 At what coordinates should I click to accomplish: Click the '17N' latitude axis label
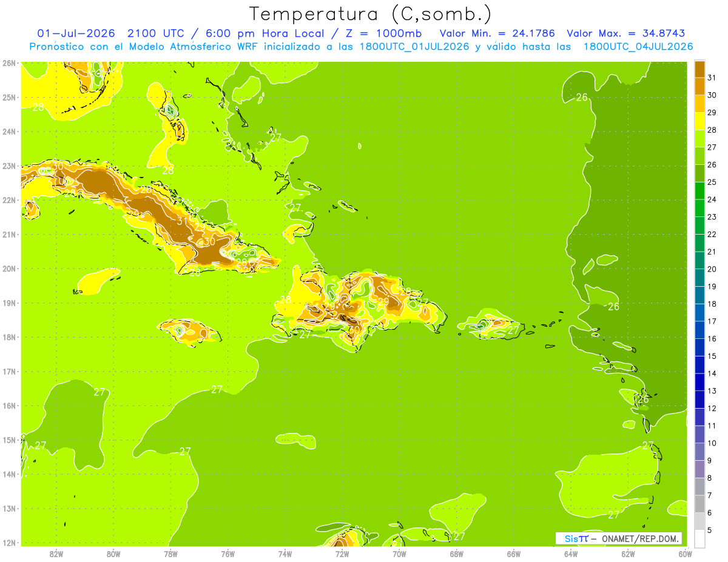coord(9,371)
